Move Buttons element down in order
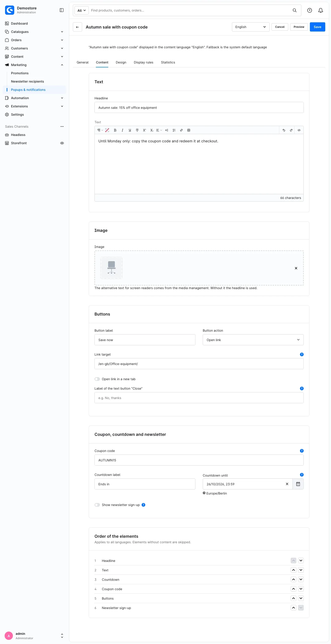Viewport: 331px width, 644px height. coord(301,598)
